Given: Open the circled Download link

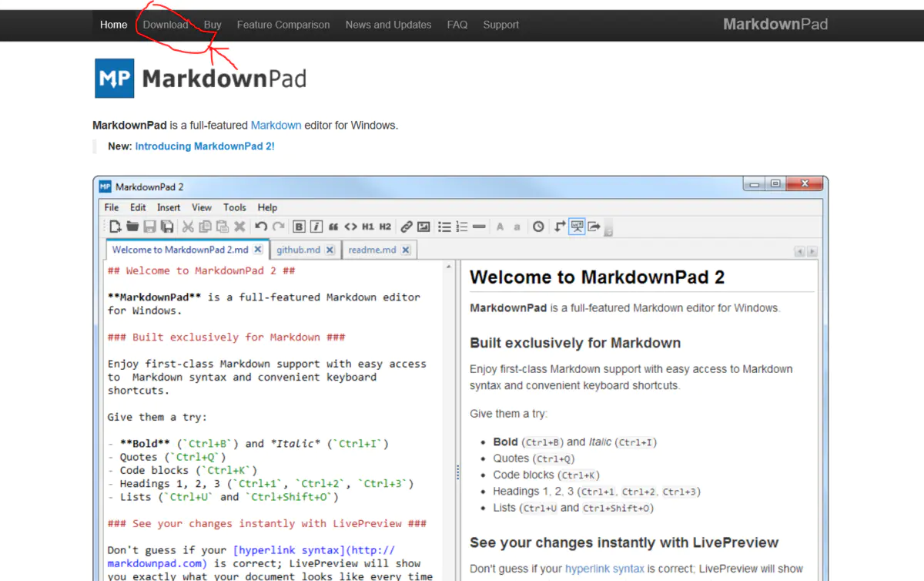Looking at the screenshot, I should coord(165,25).
